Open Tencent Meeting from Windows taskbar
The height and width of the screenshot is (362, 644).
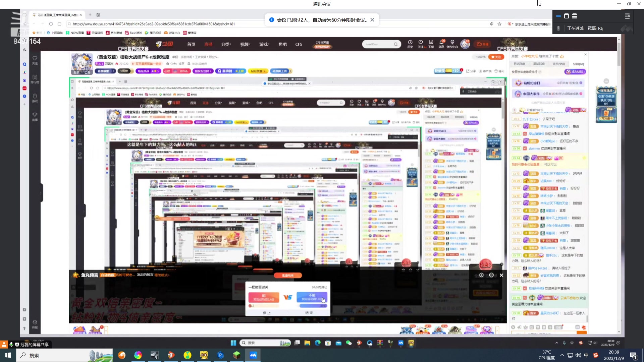(253, 355)
